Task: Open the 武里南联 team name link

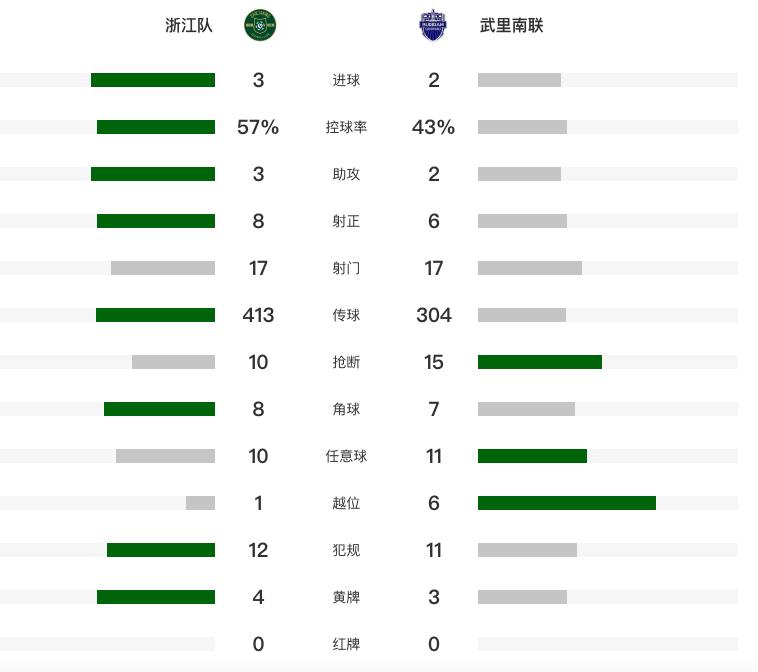Action: (512, 26)
